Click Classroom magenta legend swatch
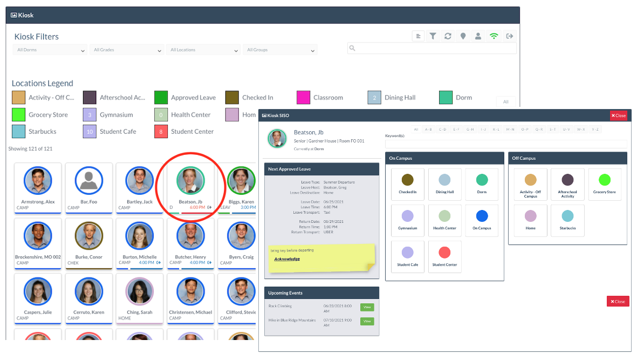The width and height of the screenshot is (644, 360). coord(304,97)
